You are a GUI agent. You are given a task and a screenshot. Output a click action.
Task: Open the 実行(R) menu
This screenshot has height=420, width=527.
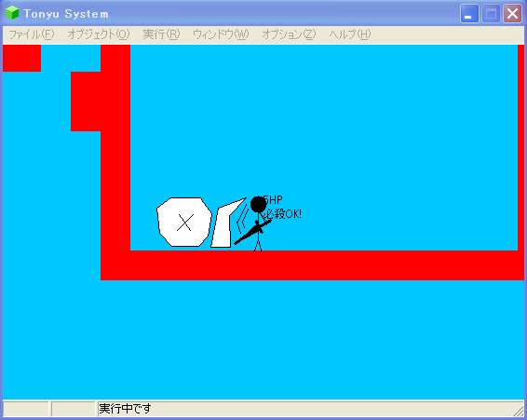click(161, 34)
